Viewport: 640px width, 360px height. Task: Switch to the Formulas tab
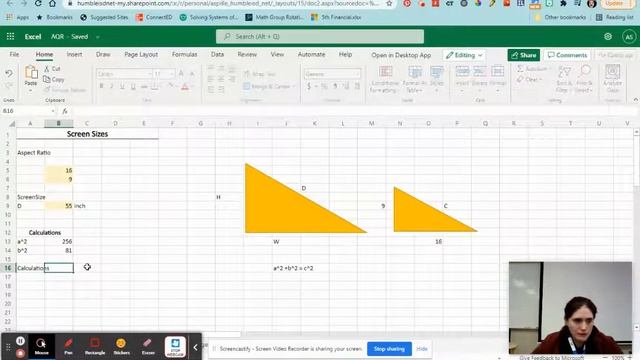[x=184, y=54]
